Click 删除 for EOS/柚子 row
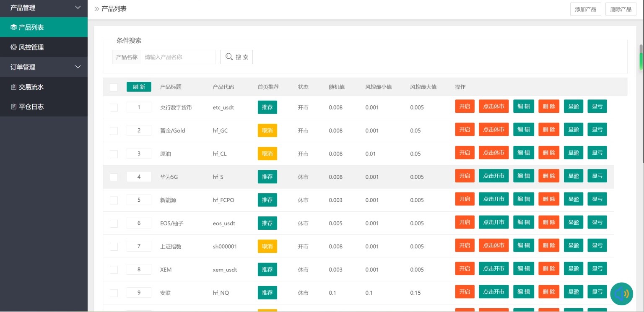 [549, 222]
